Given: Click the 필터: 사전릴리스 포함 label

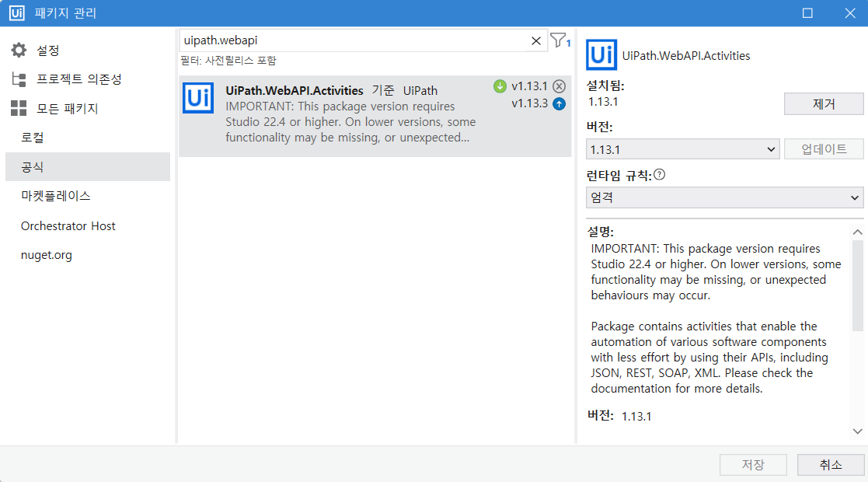Looking at the screenshot, I should (x=228, y=61).
